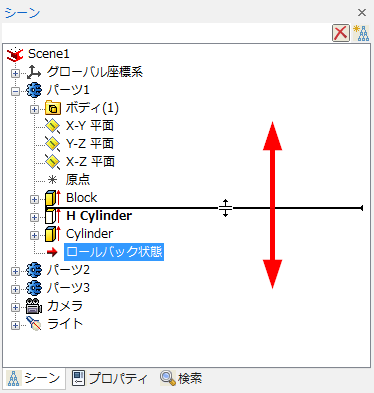Expand the H Cylinder feature
This screenshot has width=374, height=393.
coord(34,217)
